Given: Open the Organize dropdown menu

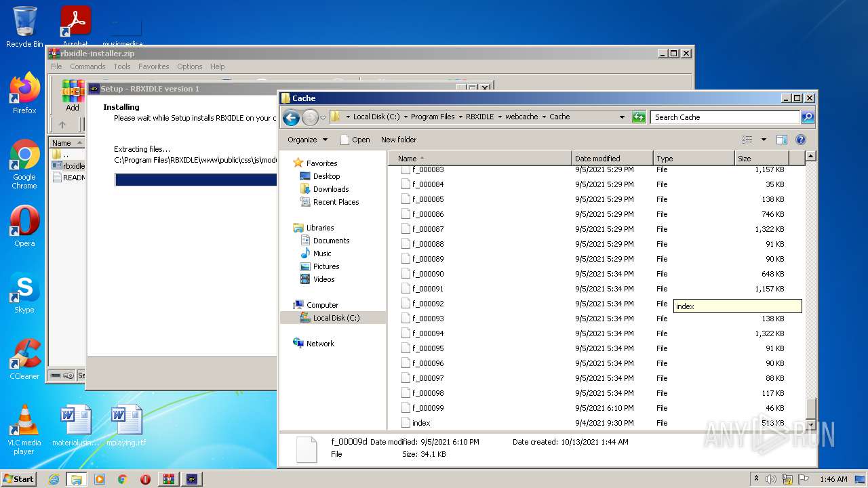Looking at the screenshot, I should point(307,140).
